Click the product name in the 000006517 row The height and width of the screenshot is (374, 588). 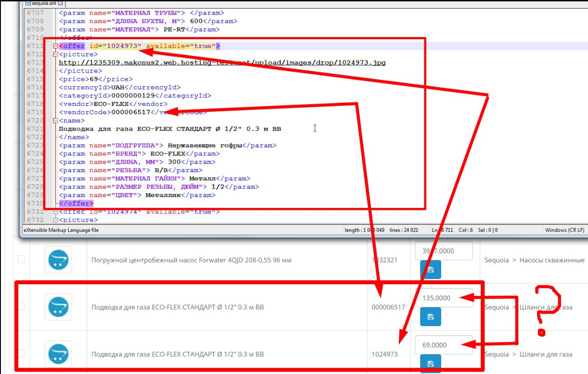click(x=177, y=307)
